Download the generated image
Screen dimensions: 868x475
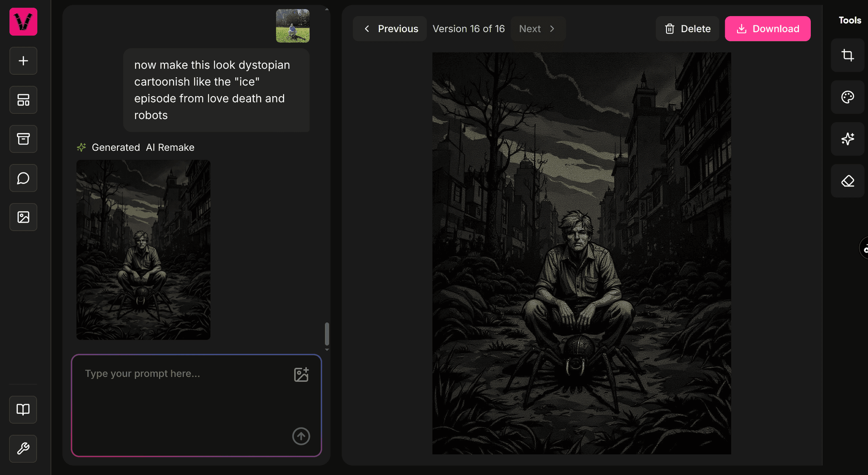click(768, 29)
